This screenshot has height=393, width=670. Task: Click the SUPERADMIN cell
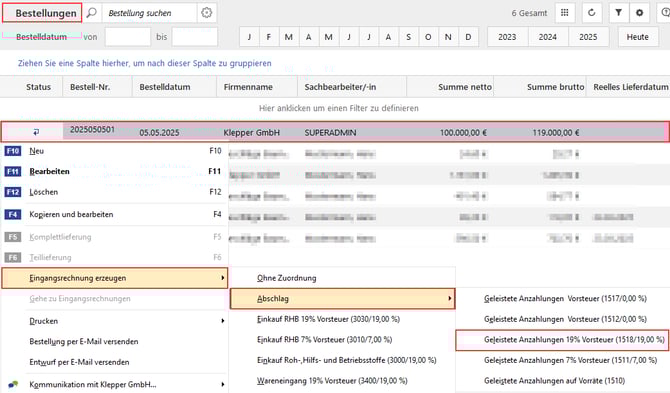click(330, 132)
